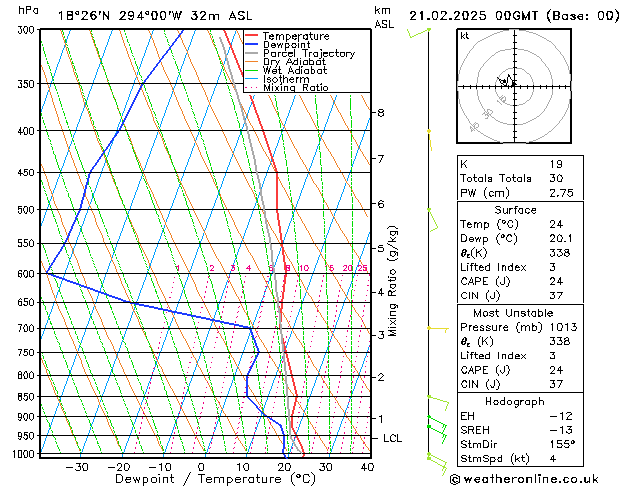Screen dimensions: 629x486
Task: Click the "Dewpoint / Temperature (°C)" axis title
Action: coord(215,479)
